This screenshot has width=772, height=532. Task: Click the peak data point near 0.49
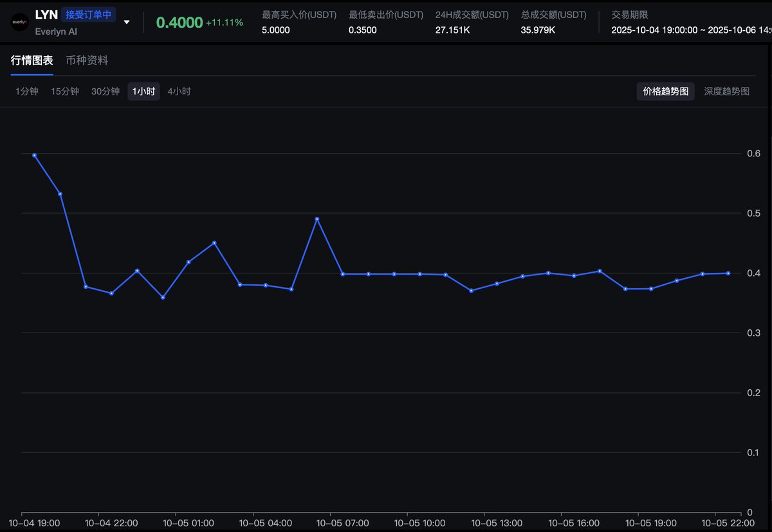point(317,219)
